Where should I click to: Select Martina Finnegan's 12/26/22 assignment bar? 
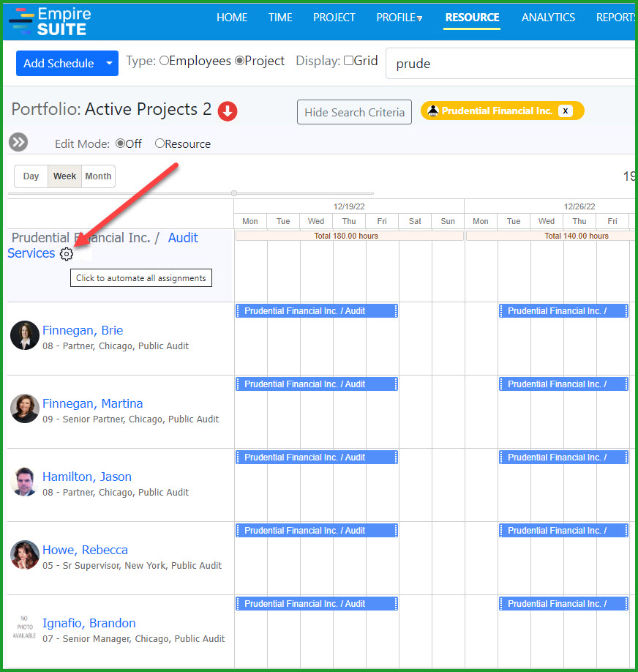coord(564,384)
